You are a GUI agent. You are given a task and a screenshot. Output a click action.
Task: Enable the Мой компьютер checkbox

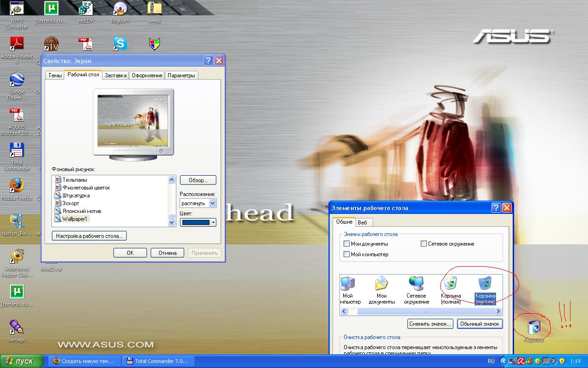pos(347,254)
